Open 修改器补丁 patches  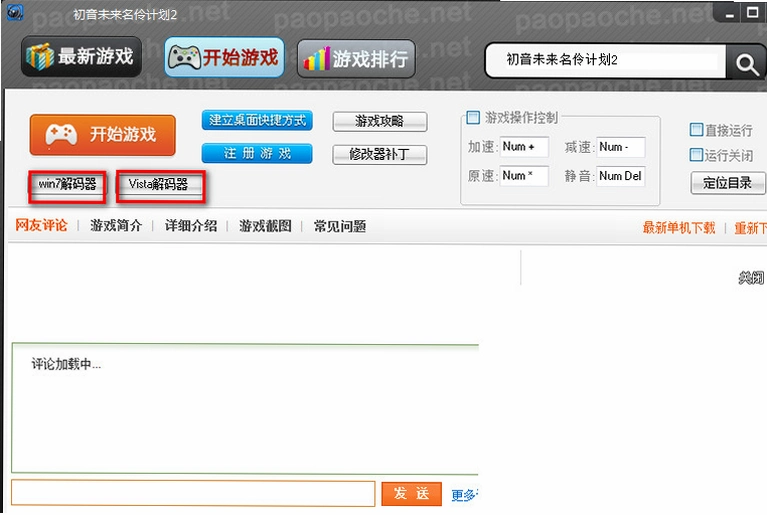tap(380, 155)
